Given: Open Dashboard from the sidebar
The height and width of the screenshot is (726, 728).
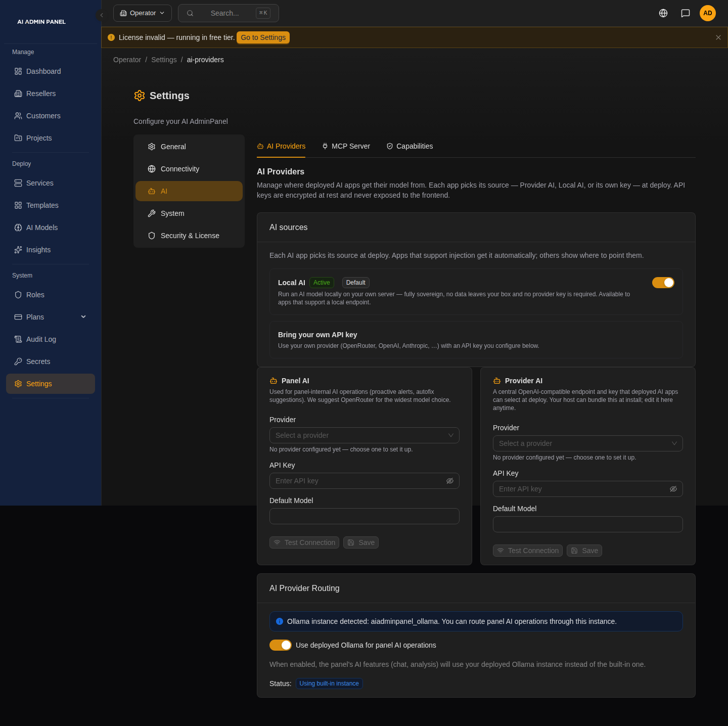Looking at the screenshot, I should [51, 71].
